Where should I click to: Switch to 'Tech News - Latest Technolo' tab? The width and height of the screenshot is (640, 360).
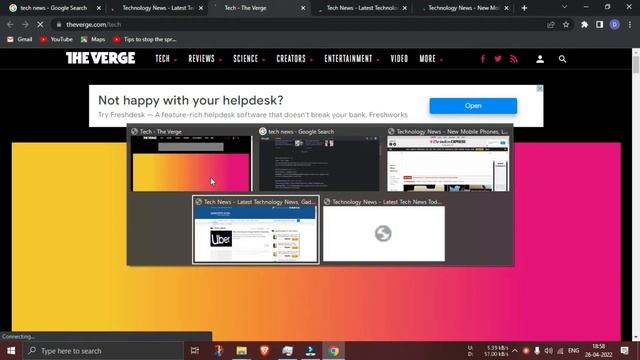tap(362, 8)
